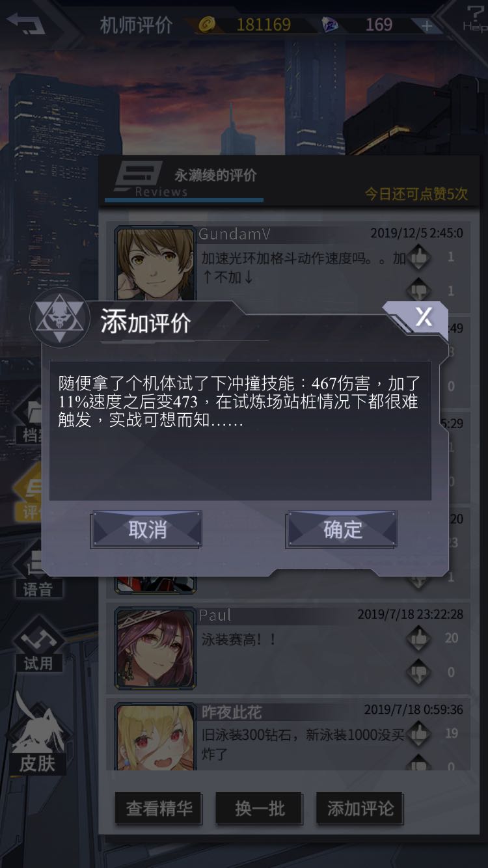This screenshot has width=488, height=868.
Task: Dislike Paul's review with thumbs-down
Action: tap(418, 671)
